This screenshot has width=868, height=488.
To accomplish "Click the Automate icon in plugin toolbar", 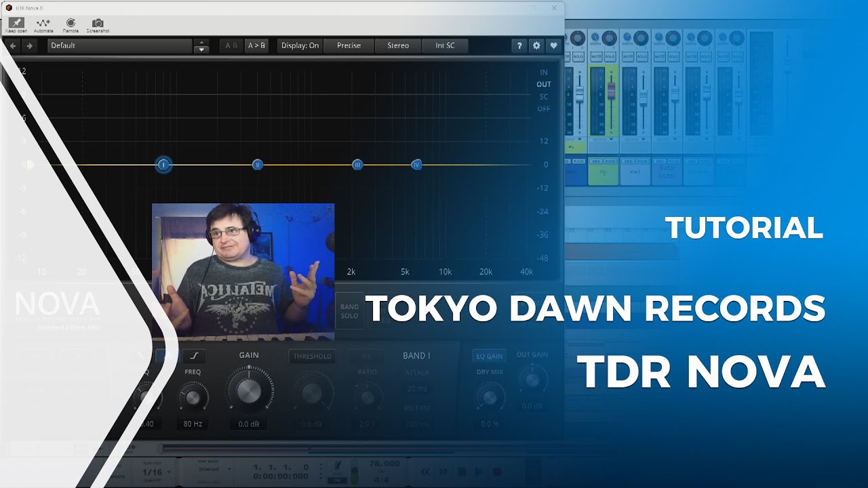I will tap(43, 24).
